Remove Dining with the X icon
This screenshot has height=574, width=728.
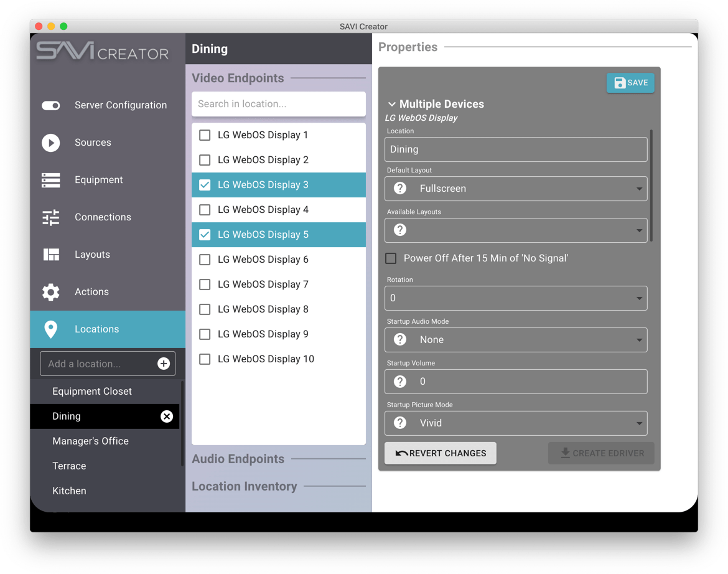tap(167, 416)
